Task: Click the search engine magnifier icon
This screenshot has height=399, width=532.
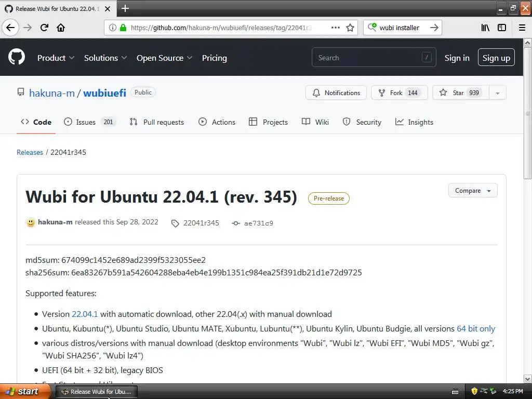Action: (x=372, y=27)
